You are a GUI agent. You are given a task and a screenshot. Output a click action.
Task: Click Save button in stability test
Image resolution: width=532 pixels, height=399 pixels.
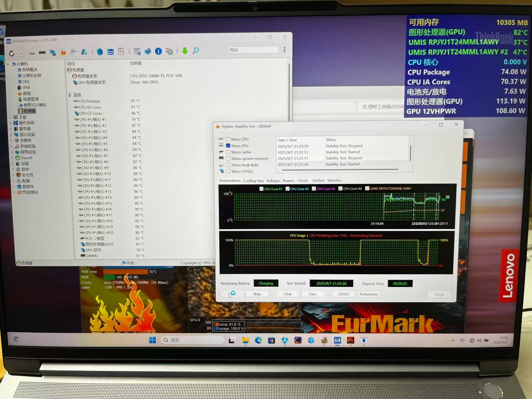(313, 294)
